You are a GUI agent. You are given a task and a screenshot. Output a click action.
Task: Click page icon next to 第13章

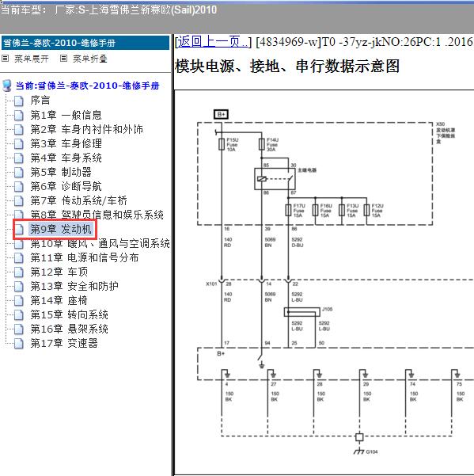[x=19, y=287]
